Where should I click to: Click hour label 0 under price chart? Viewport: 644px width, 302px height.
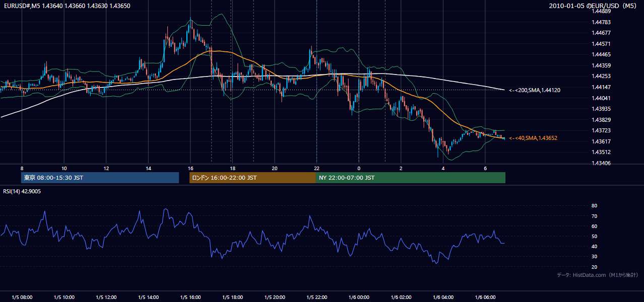point(359,168)
